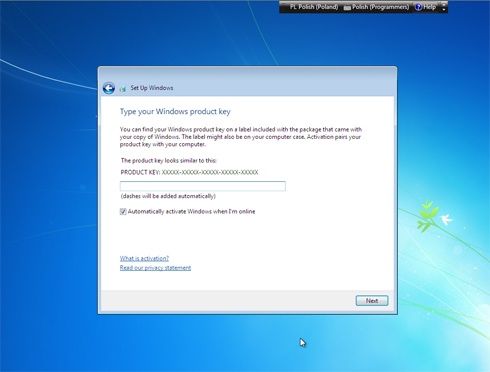Click the Next button
Image resolution: width=490 pixels, height=372 pixels.
click(x=372, y=301)
